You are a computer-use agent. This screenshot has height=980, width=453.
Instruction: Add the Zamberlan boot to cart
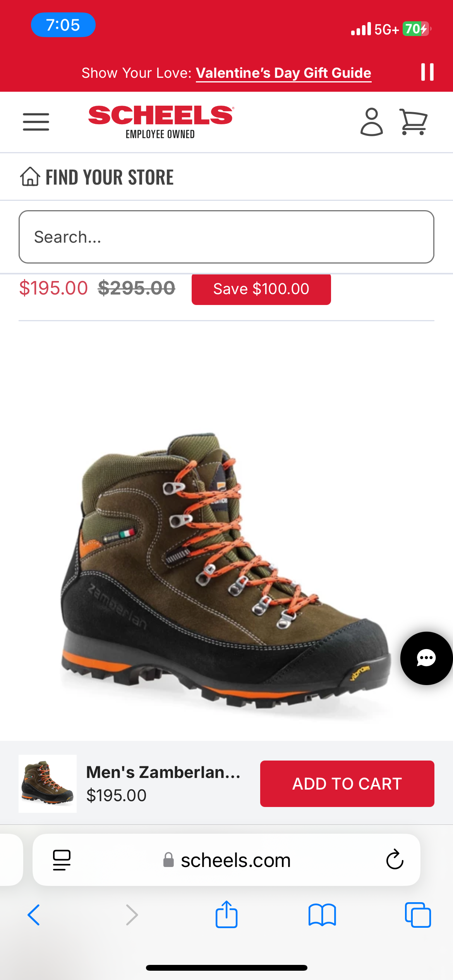pos(347,784)
